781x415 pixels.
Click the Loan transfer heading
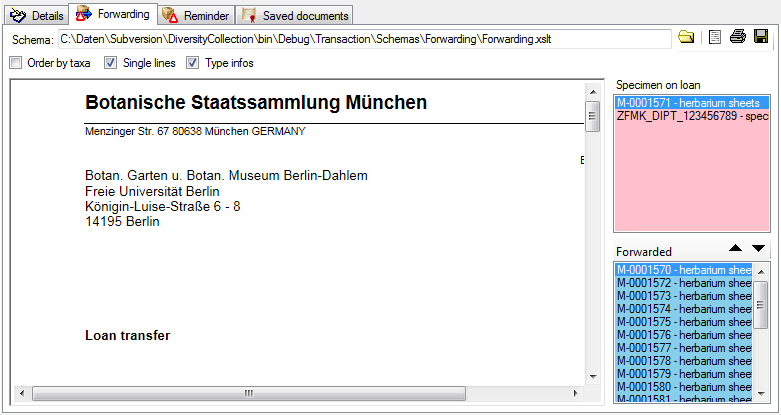[128, 335]
